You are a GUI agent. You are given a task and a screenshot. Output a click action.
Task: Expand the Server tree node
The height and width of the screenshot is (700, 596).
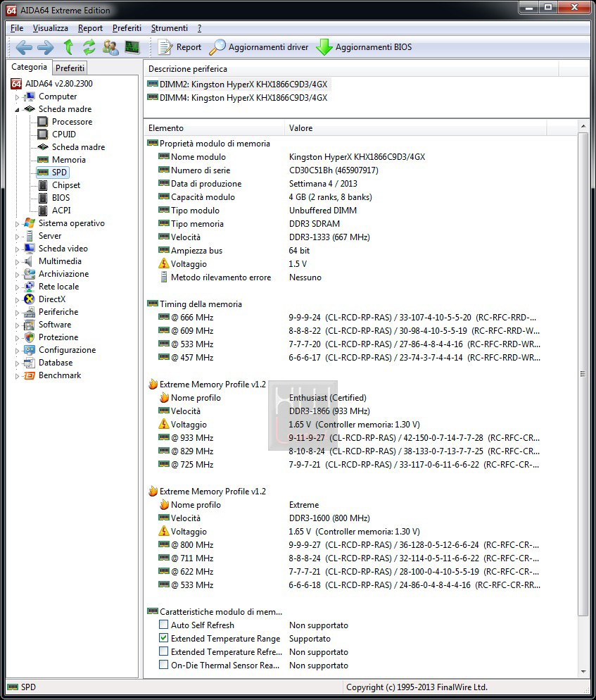tap(17, 236)
